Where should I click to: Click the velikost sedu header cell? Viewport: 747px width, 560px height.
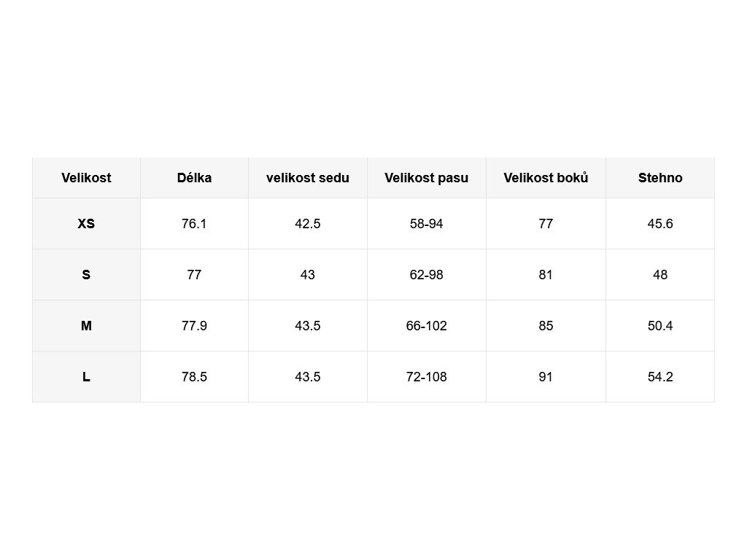(x=308, y=178)
